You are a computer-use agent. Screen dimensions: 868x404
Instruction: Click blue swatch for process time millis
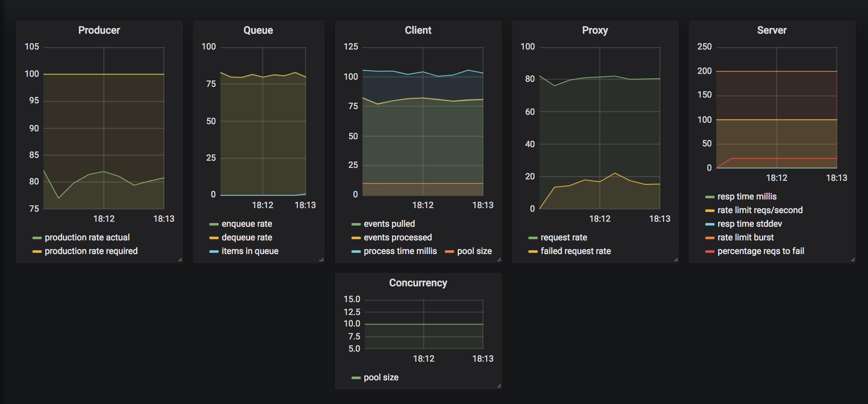coord(356,252)
